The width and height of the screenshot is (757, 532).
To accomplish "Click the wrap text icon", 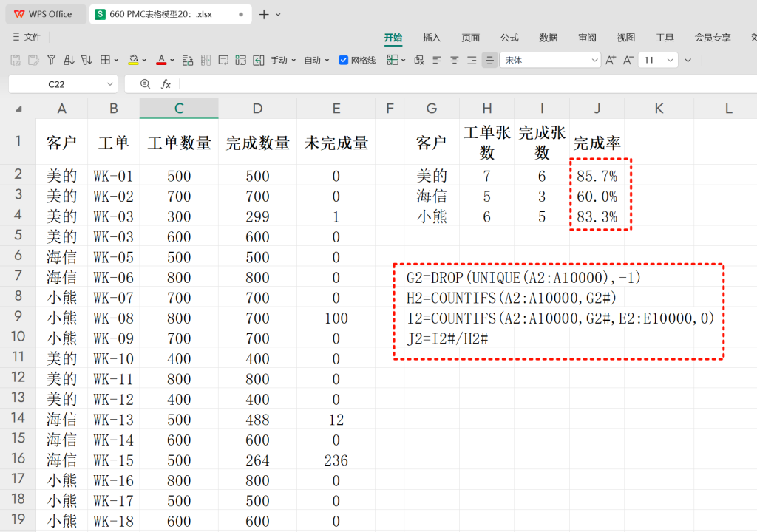I will (x=223, y=61).
